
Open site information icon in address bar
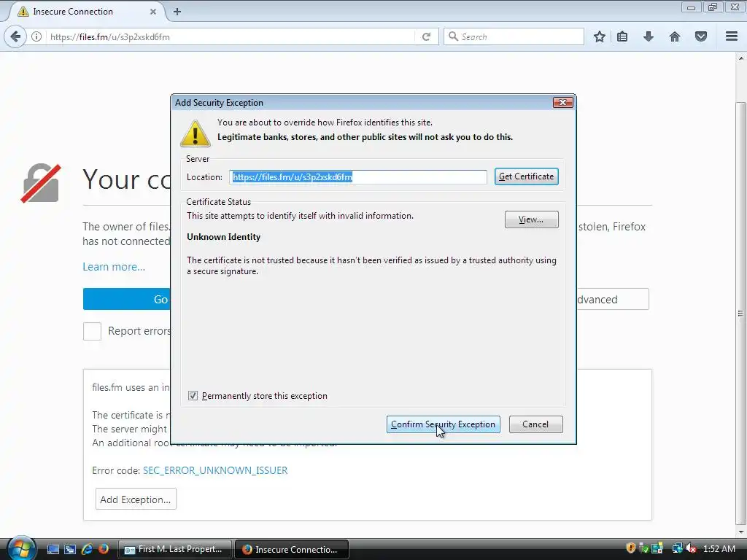coord(36,36)
